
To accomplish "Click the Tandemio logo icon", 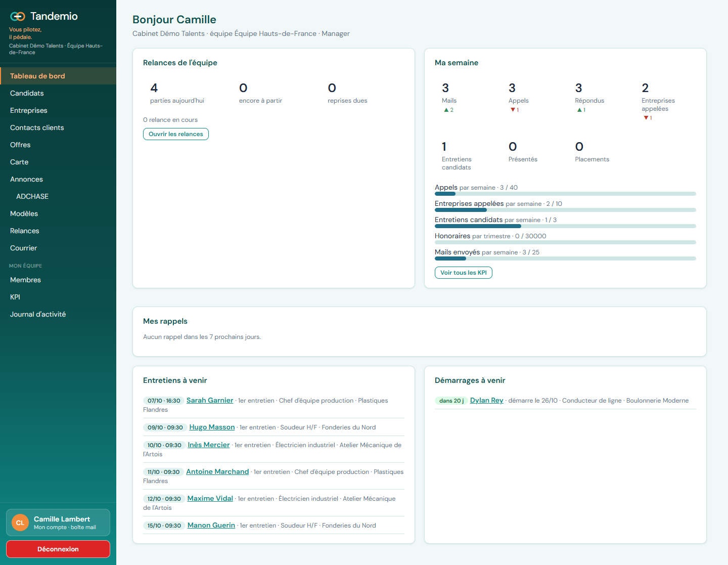I will click(18, 16).
